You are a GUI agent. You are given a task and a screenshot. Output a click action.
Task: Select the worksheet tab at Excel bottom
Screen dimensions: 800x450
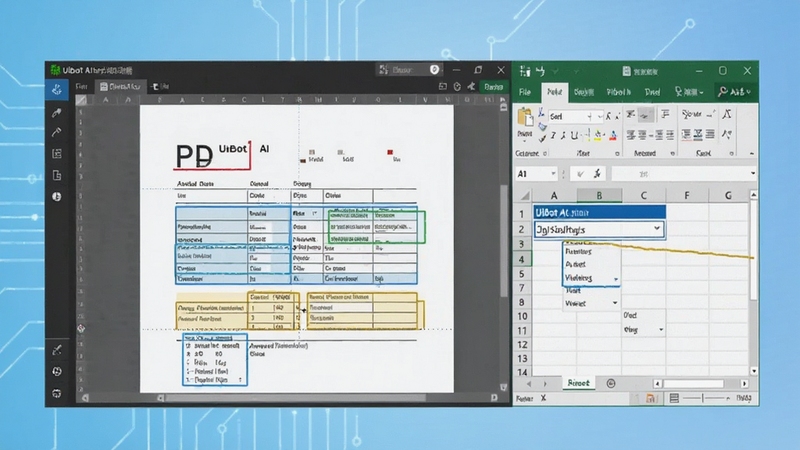pos(578,383)
